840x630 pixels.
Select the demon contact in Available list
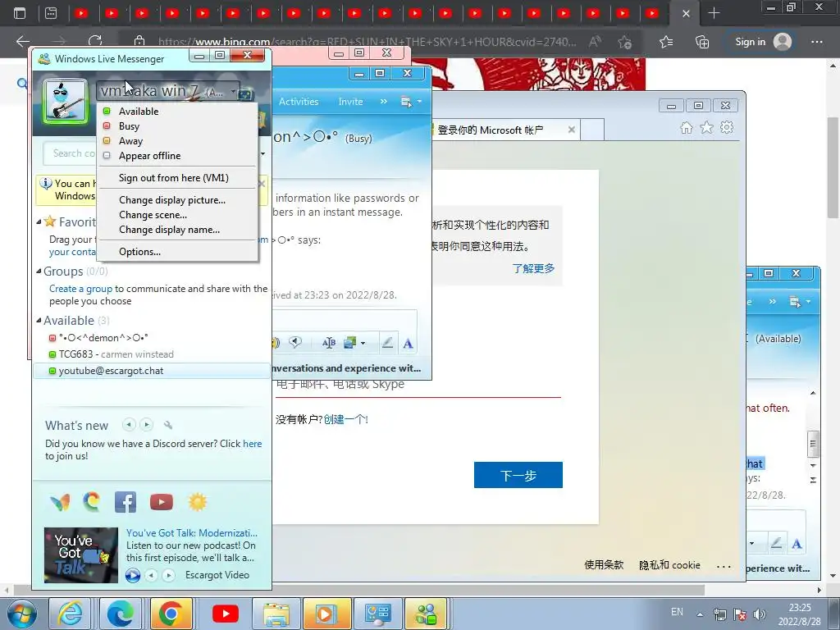pos(152,338)
